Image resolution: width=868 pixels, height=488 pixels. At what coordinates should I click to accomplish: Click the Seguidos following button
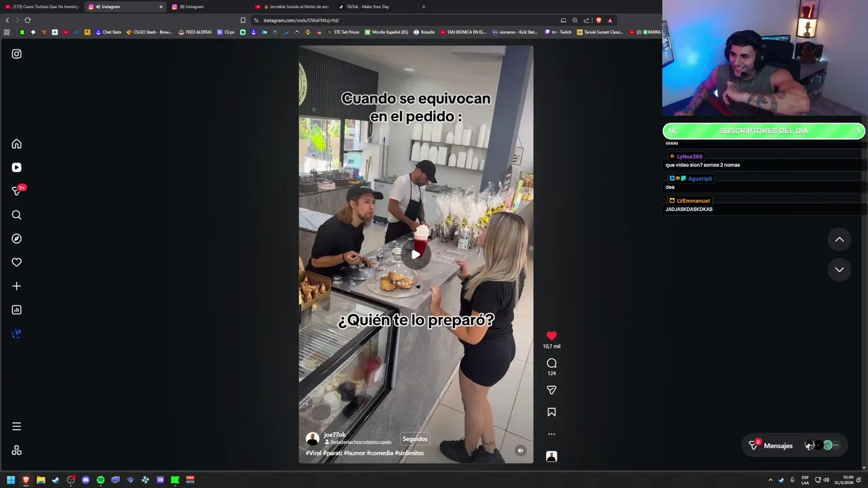[x=415, y=439]
